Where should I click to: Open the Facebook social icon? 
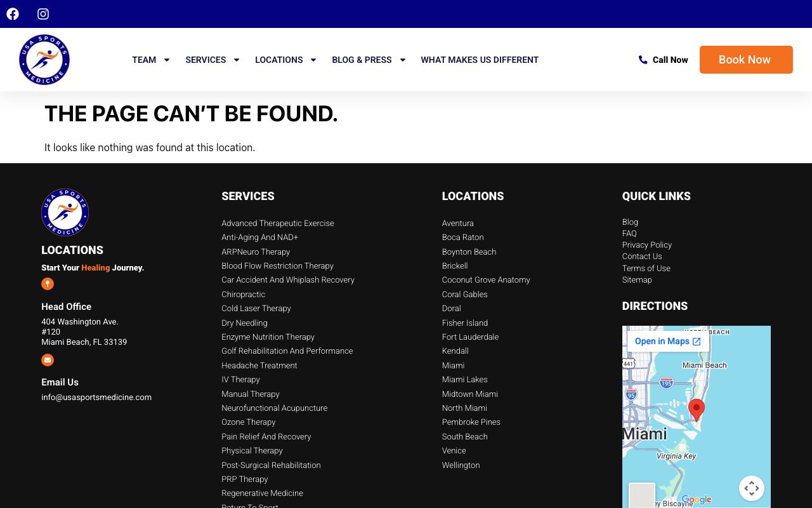pyautogui.click(x=13, y=14)
